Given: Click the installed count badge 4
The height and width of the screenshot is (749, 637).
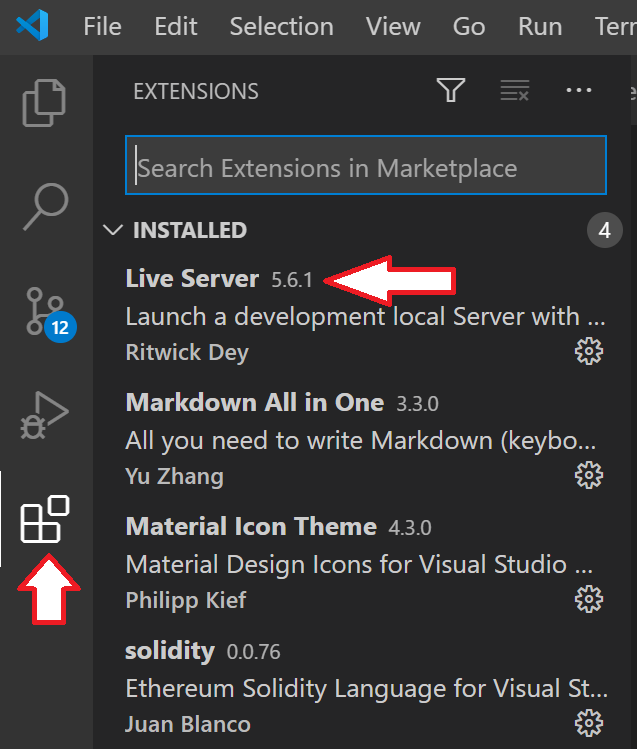Looking at the screenshot, I should pyautogui.click(x=605, y=230).
